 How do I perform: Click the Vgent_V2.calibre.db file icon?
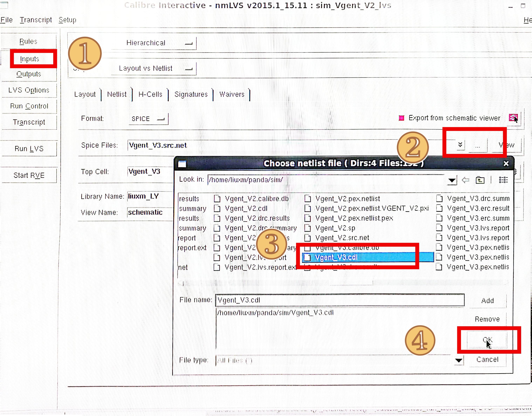(x=217, y=199)
